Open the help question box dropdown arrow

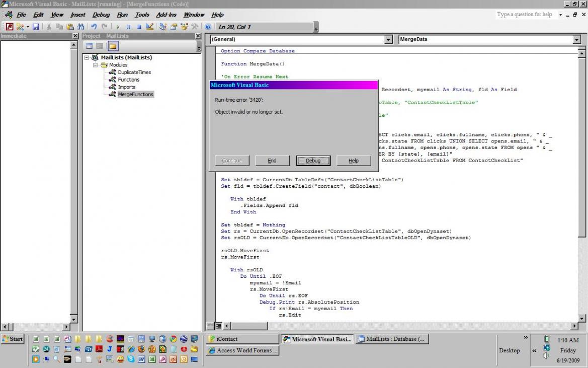tap(560, 15)
